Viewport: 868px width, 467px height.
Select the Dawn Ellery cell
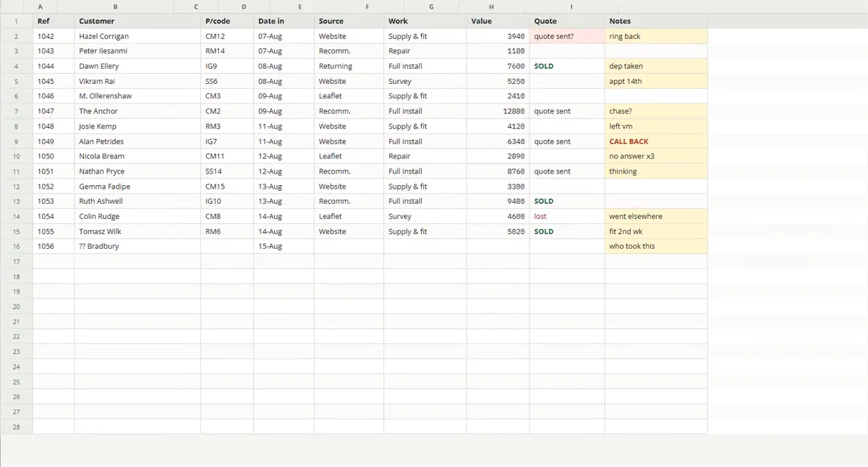pos(137,66)
